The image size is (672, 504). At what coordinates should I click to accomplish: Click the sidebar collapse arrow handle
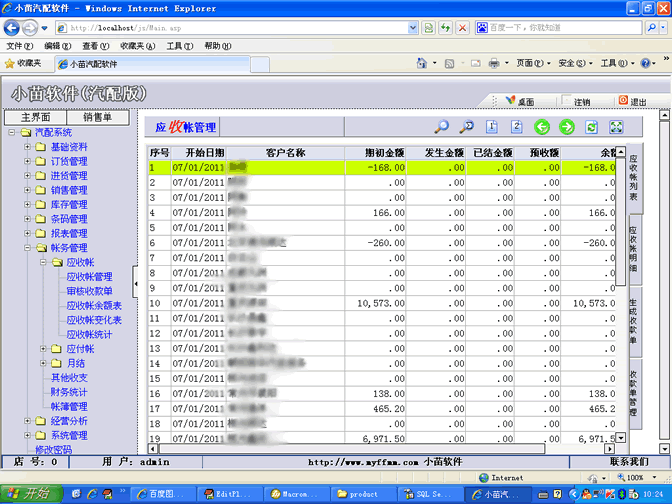(x=135, y=283)
